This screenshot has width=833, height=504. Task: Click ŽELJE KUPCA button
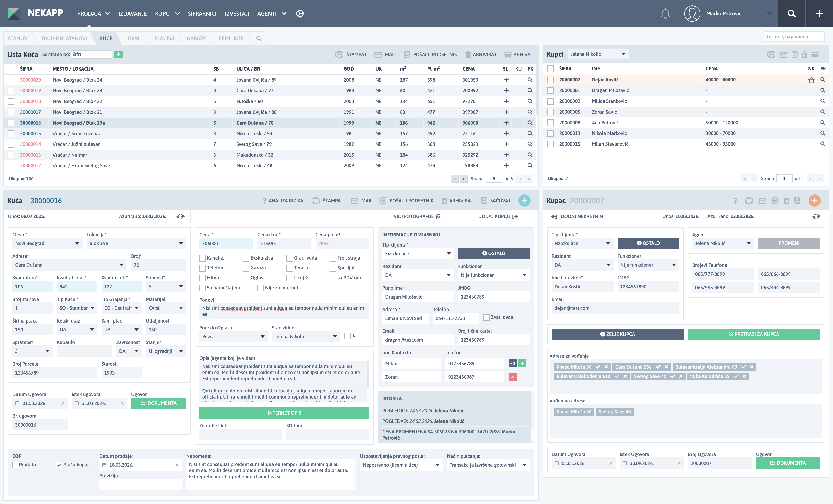(x=617, y=335)
